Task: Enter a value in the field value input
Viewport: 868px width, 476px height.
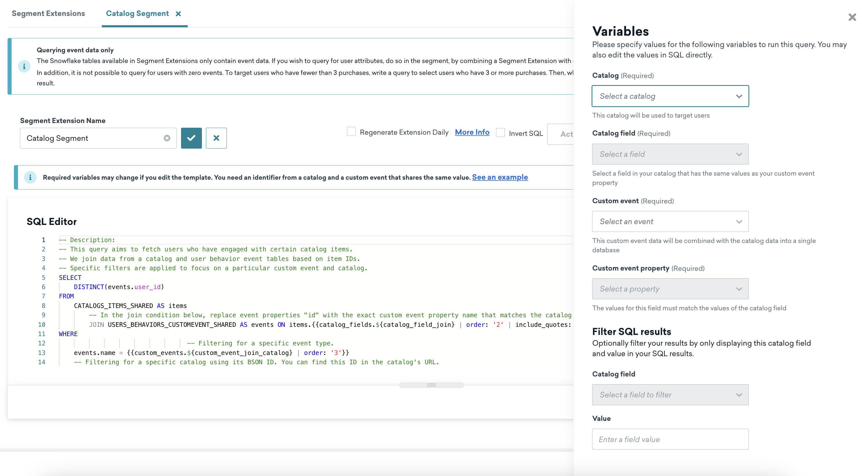Action: (670, 439)
